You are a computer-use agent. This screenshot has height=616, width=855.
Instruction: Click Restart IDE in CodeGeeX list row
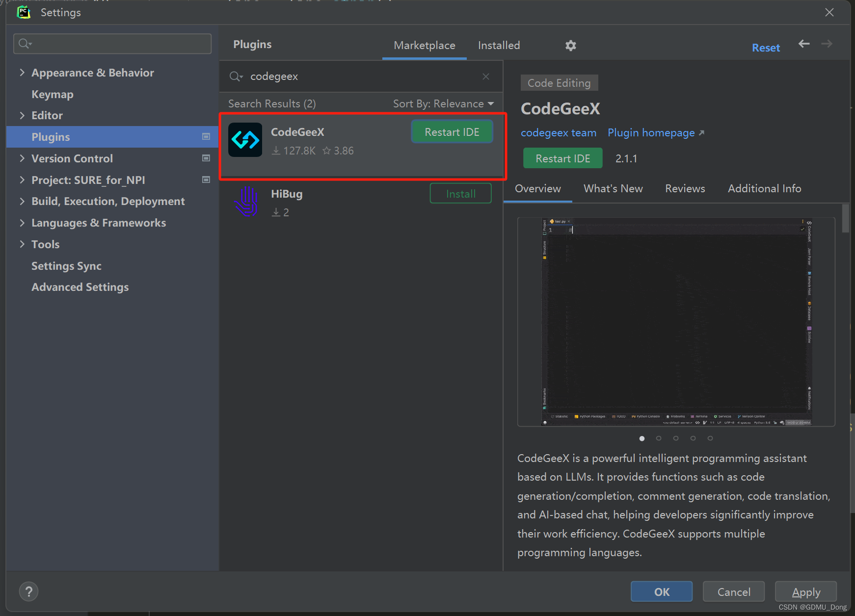(x=452, y=132)
